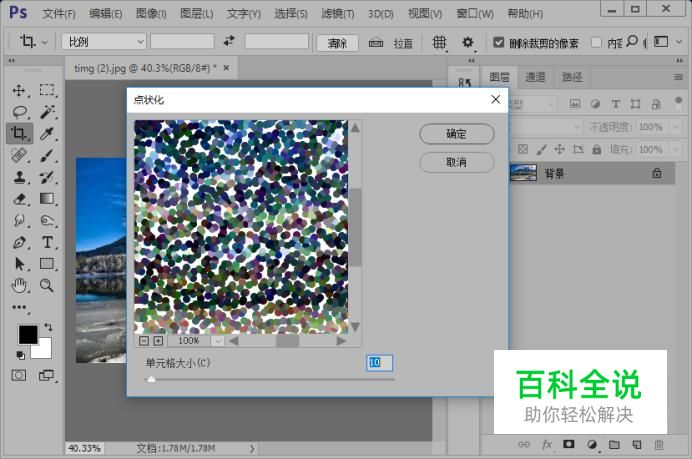The width and height of the screenshot is (692, 459).
Task: Swap foreground and background colors
Action: 48,327
